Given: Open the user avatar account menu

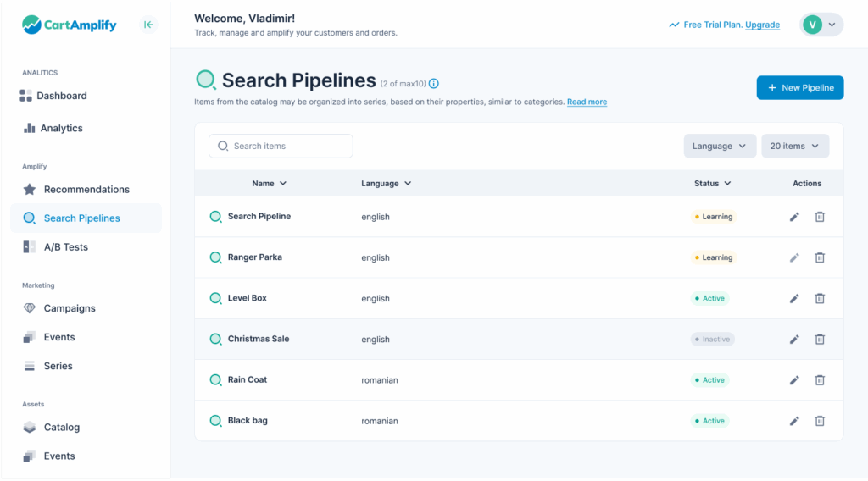Looking at the screenshot, I should pos(821,25).
